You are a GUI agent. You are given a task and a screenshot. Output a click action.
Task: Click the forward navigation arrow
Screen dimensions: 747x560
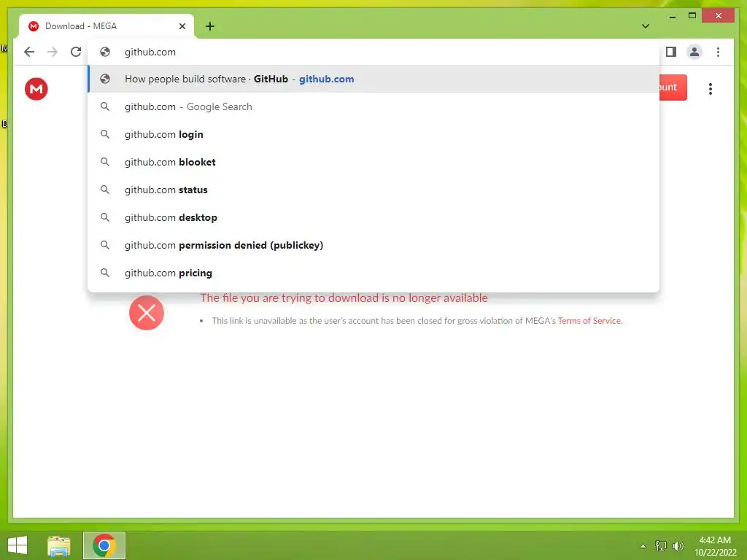click(x=53, y=52)
